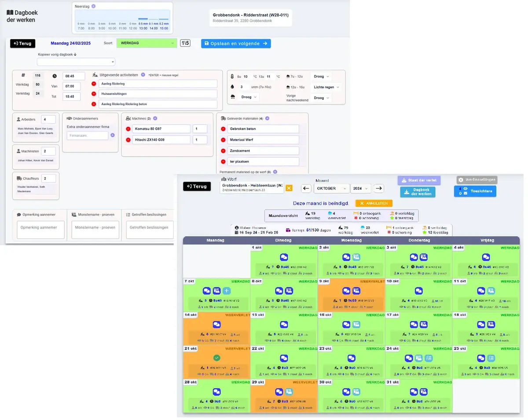Image resolution: width=528 pixels, height=420 pixels.
Task: Click into the Opmerking aannemer text field
Action: pos(40,230)
